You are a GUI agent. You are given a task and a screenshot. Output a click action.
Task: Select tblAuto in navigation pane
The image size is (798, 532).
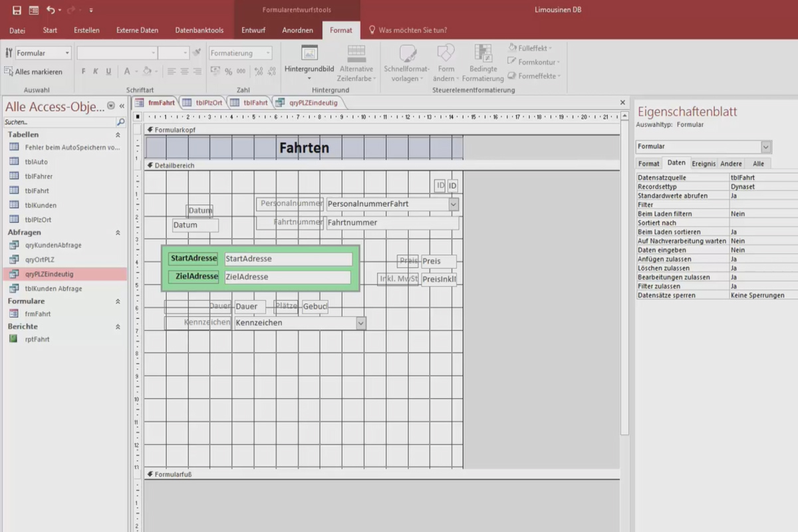[37, 162]
